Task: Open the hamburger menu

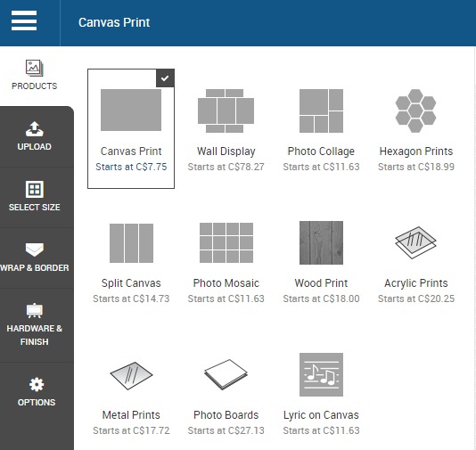Action: coord(24,20)
